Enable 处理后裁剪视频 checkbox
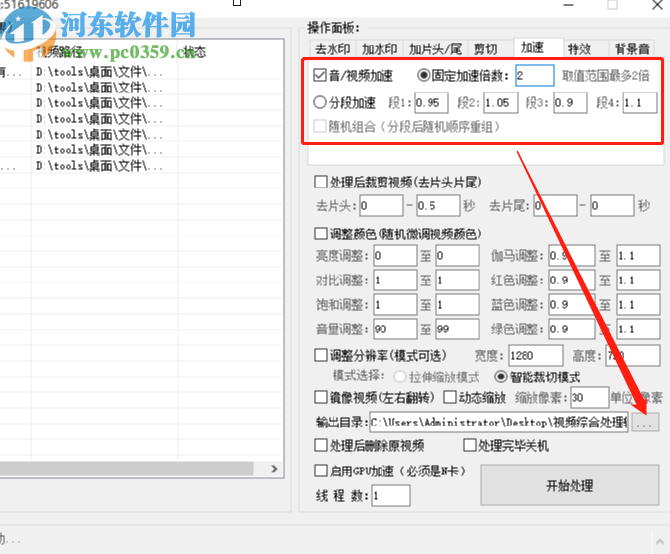Viewport: 670px width, 554px height. (320, 182)
